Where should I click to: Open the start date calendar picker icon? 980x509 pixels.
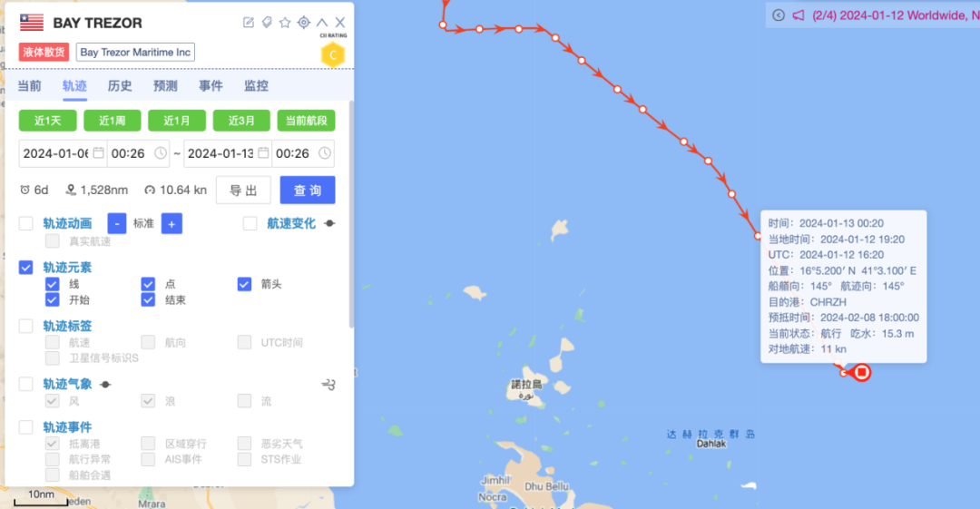pos(99,153)
